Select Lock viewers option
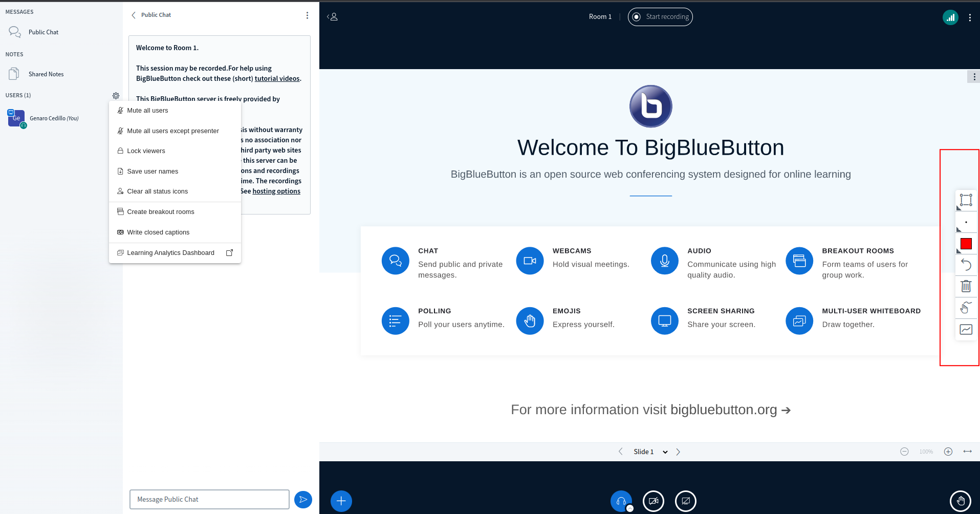980x514 pixels. point(175,151)
